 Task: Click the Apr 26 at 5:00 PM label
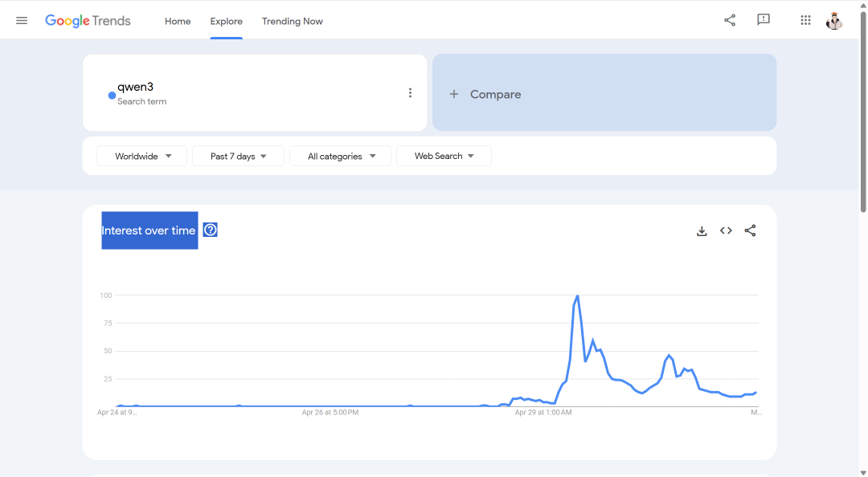pyautogui.click(x=330, y=412)
